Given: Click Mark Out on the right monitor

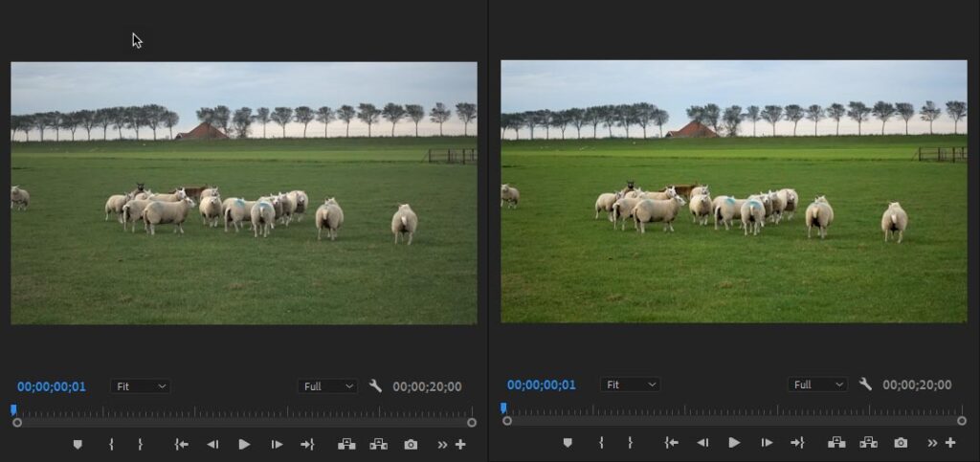Looking at the screenshot, I should [630, 443].
